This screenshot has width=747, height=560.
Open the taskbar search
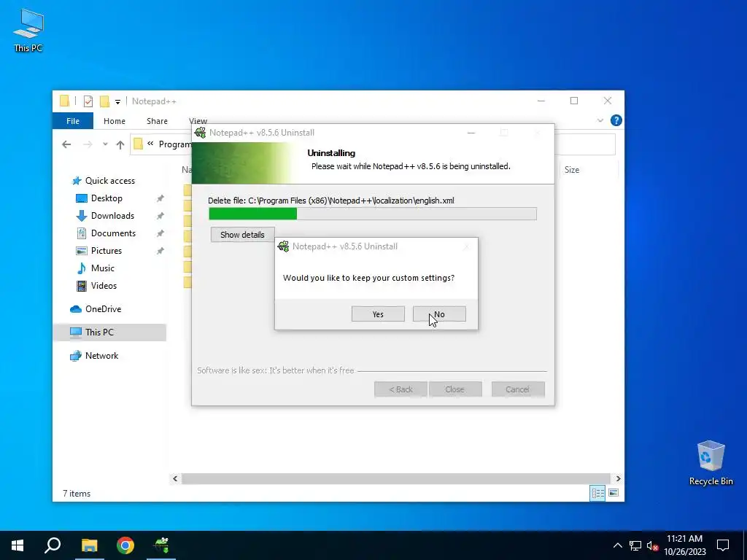(53, 545)
